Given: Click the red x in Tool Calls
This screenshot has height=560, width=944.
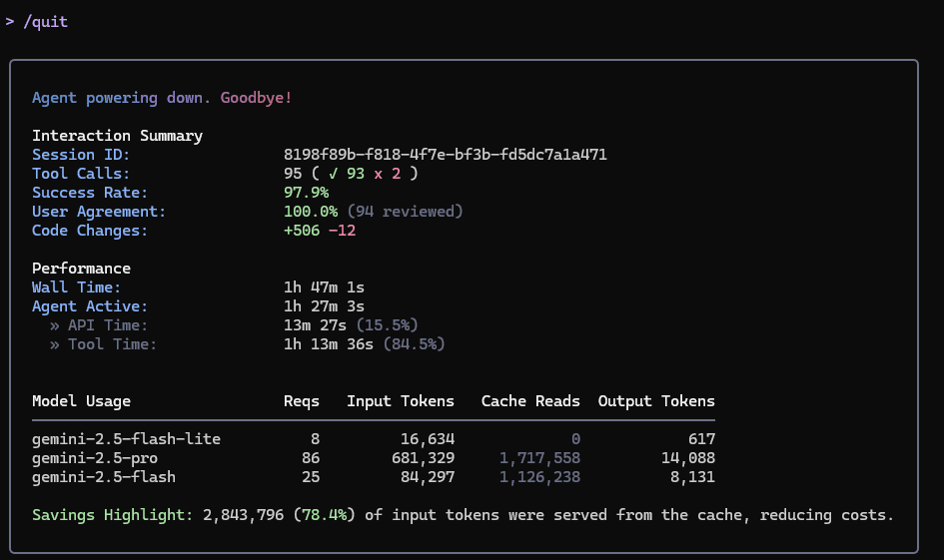Looking at the screenshot, I should tap(379, 174).
